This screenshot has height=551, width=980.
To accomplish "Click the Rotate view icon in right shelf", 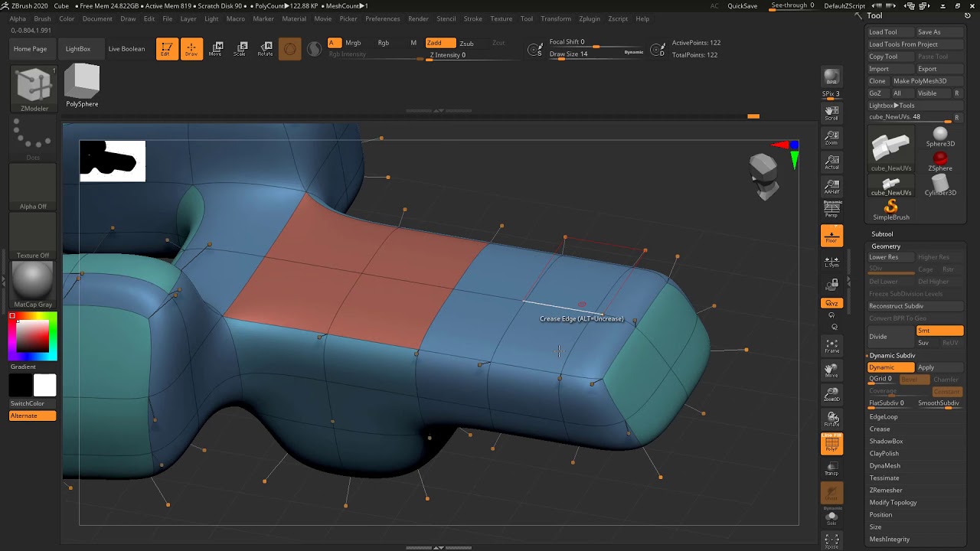I will click(831, 419).
